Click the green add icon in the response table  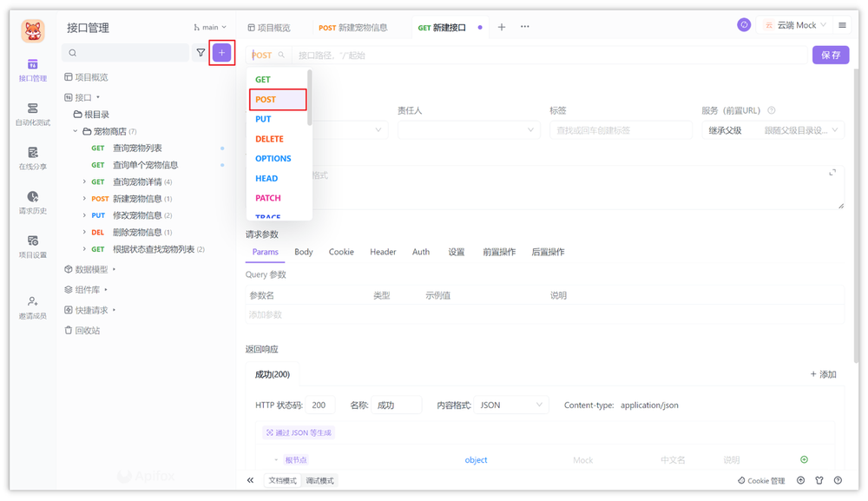[x=803, y=459]
